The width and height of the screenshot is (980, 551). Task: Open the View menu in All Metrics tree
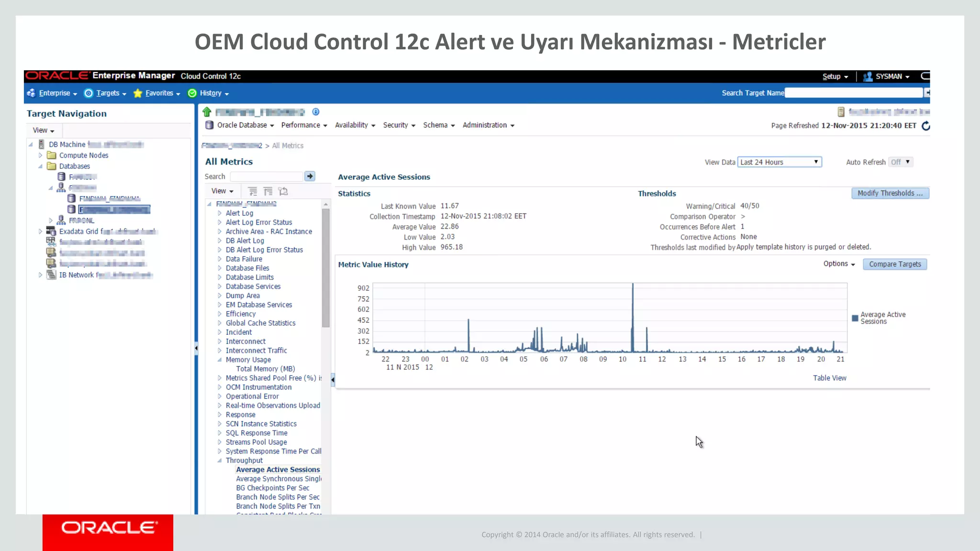223,191
